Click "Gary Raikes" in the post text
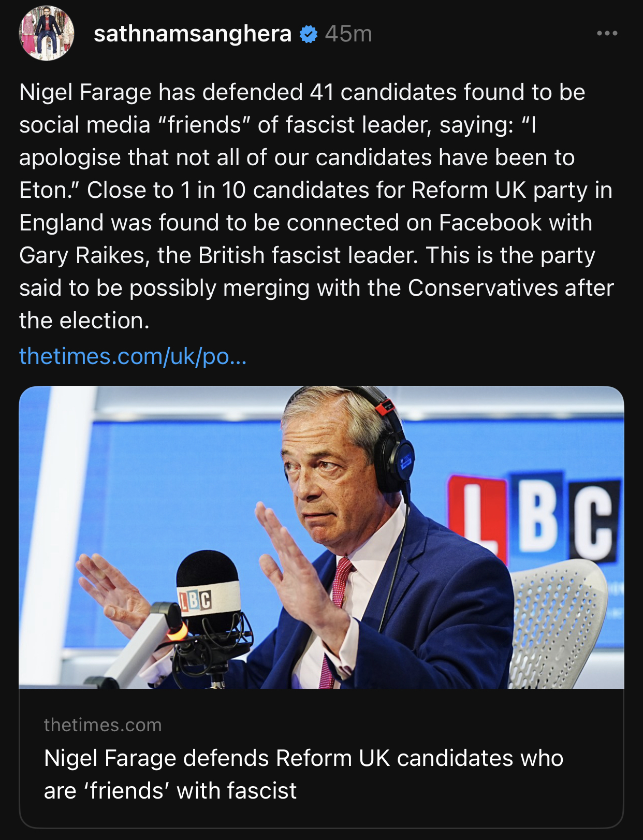 tap(82, 255)
